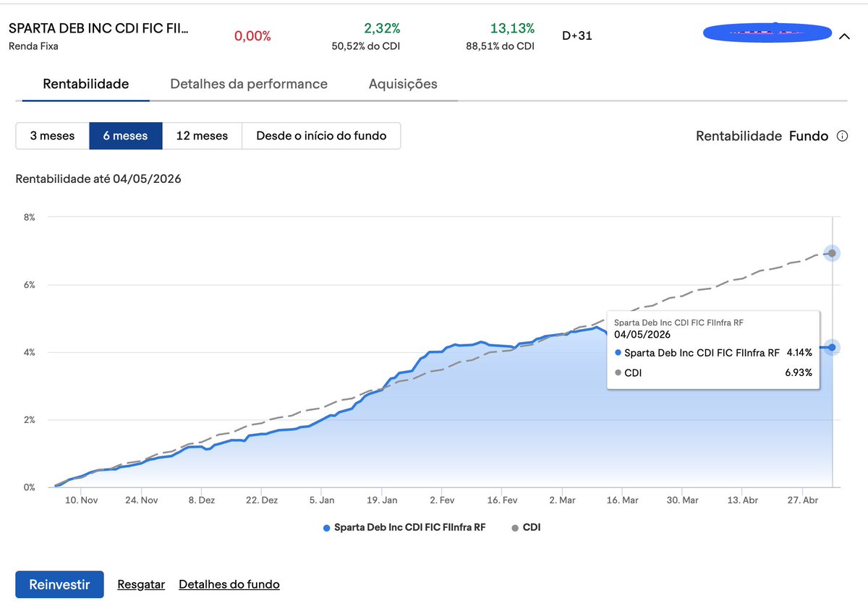
Task: Click the 5. Jan axis label
Action: (322, 500)
